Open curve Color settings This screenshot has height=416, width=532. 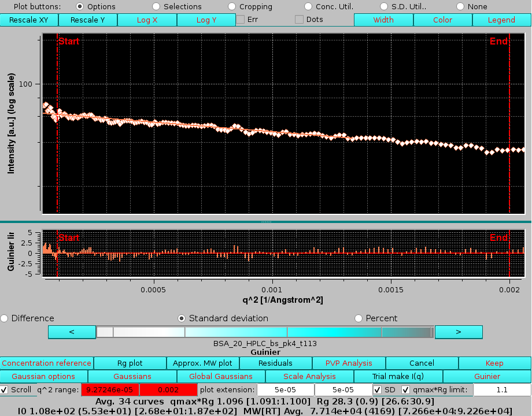442,19
